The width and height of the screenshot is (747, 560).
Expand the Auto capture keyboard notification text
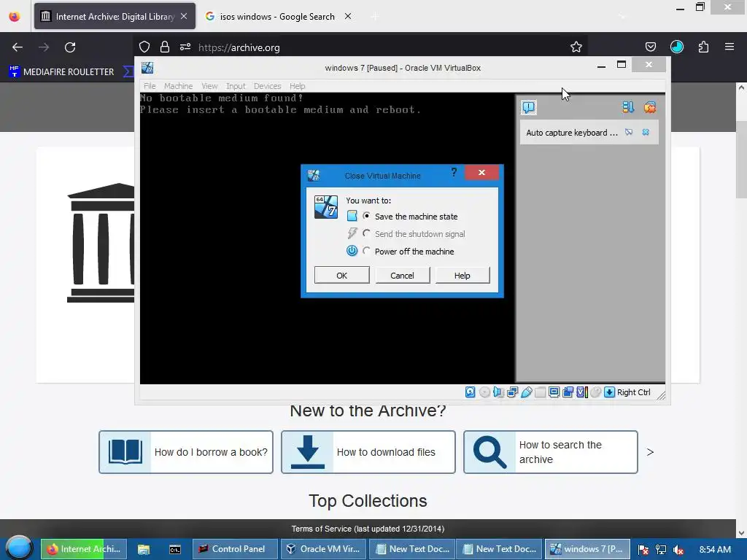pyautogui.click(x=572, y=133)
